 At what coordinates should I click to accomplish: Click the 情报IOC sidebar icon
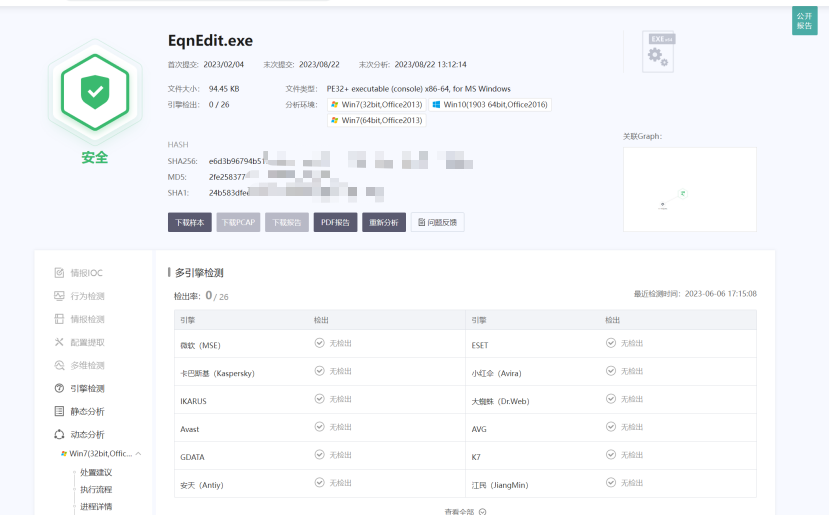(60, 273)
